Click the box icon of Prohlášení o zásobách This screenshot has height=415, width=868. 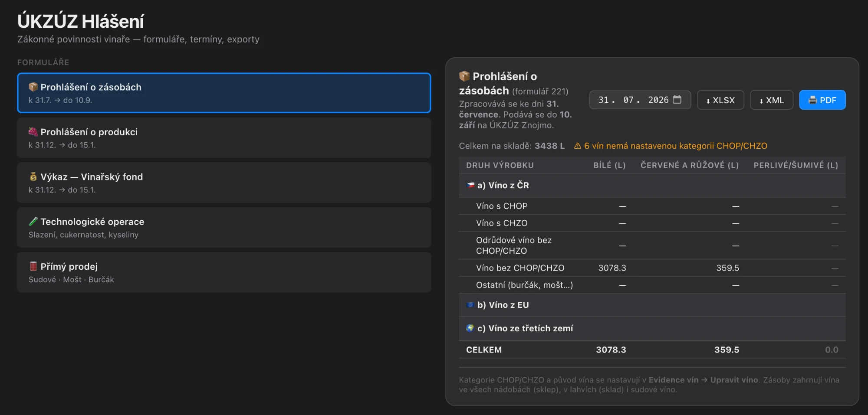point(33,87)
